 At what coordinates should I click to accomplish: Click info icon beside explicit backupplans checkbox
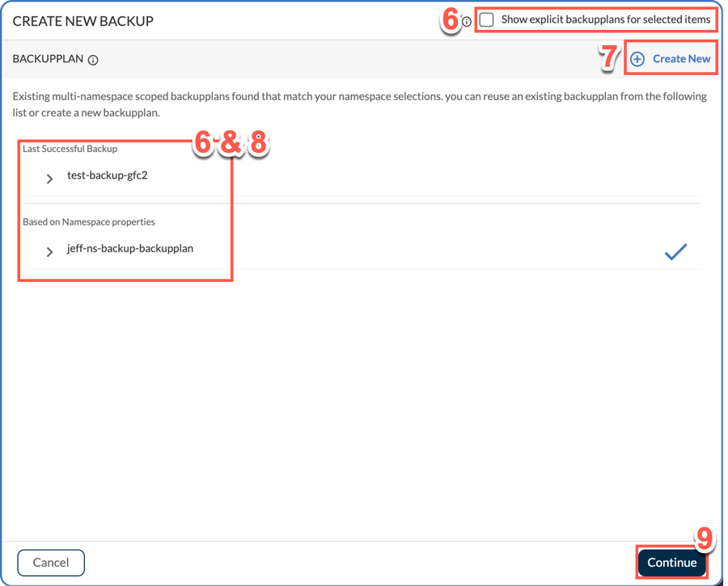click(x=467, y=21)
